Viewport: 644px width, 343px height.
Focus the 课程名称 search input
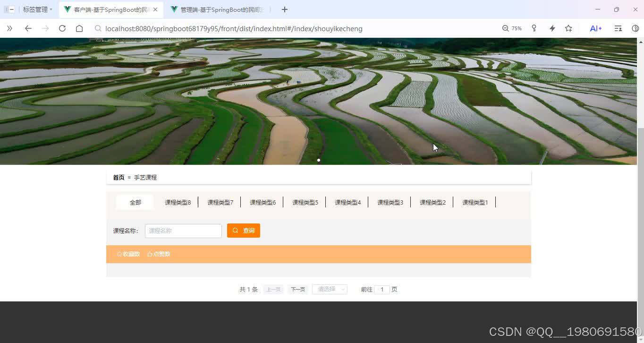(x=183, y=231)
